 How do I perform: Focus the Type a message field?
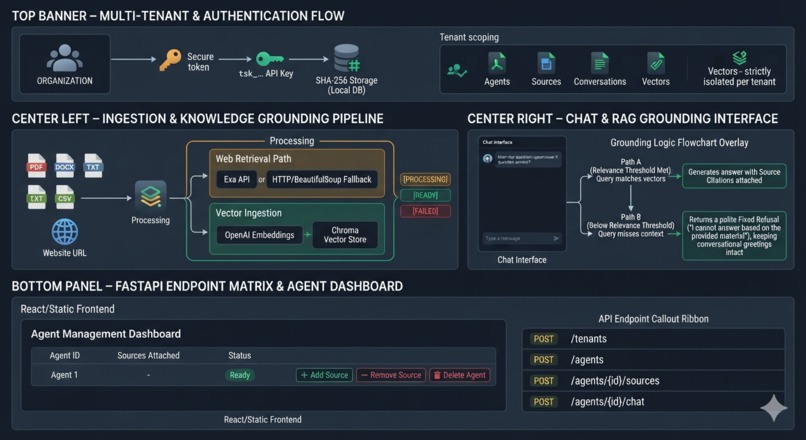(522, 239)
